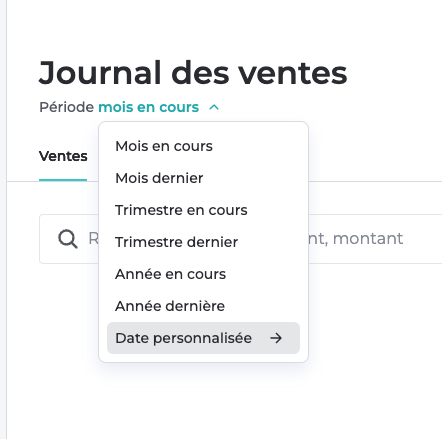Click the magnifying glass search icon
This screenshot has width=442, height=439.
coord(68,239)
